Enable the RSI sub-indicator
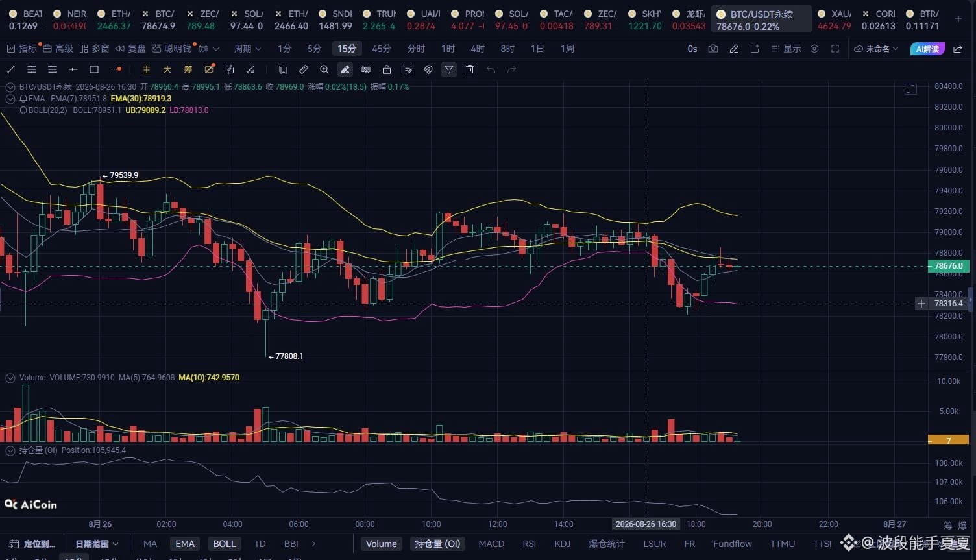The height and width of the screenshot is (560, 976). pos(530,544)
